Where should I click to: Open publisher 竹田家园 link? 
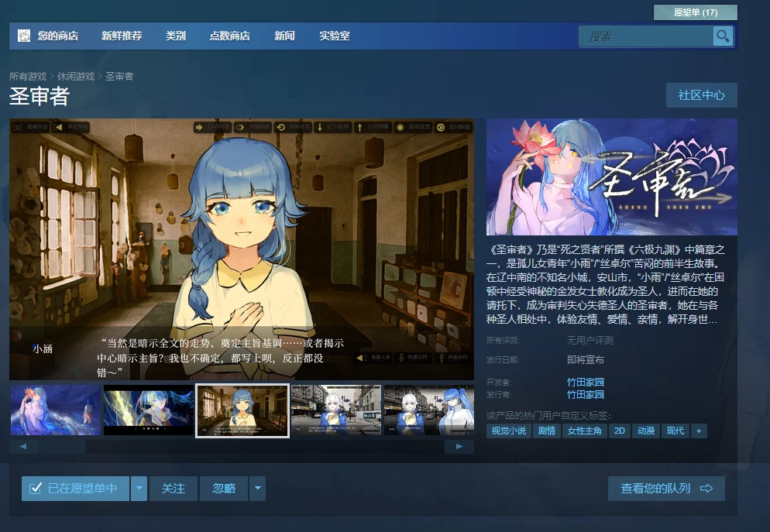tap(586, 395)
